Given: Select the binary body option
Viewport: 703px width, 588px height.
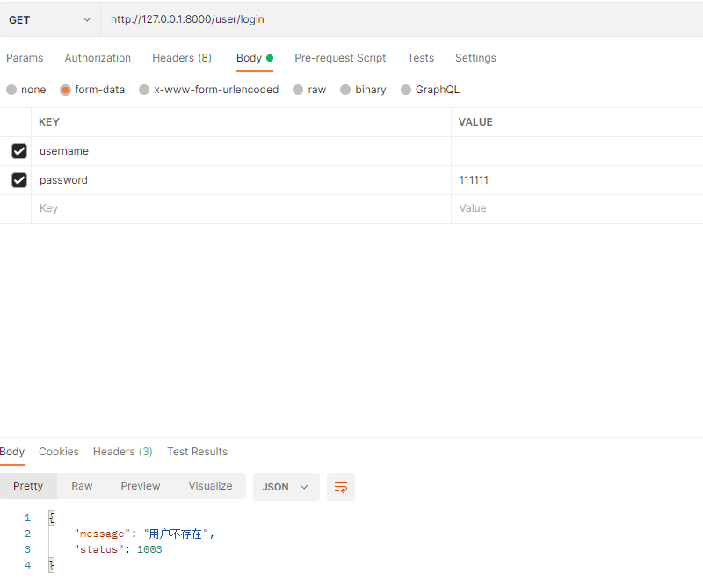Looking at the screenshot, I should coord(345,90).
